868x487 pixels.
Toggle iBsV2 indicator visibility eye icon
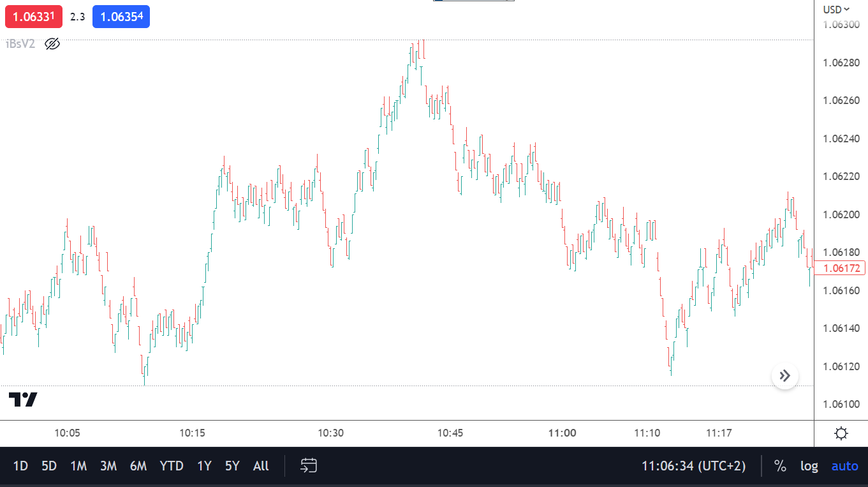click(52, 44)
